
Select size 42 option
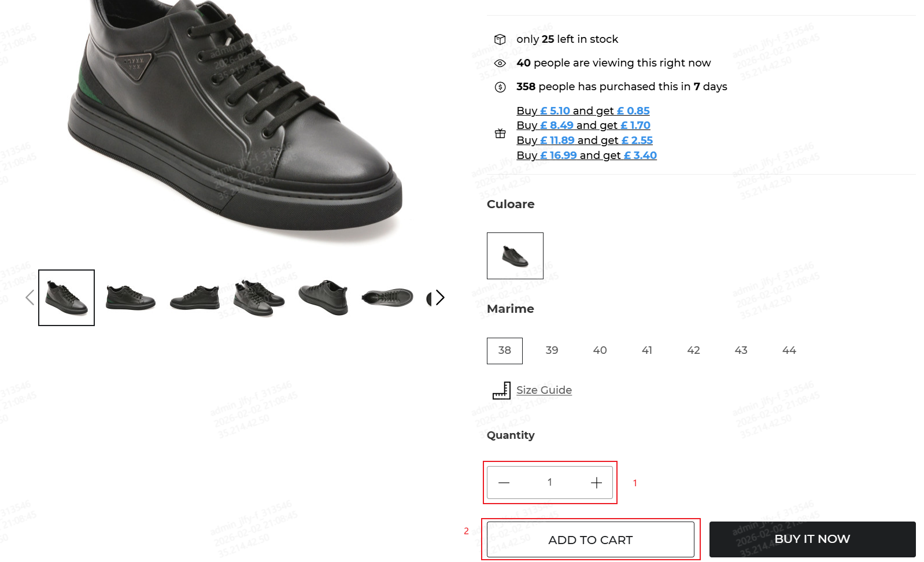[693, 350]
